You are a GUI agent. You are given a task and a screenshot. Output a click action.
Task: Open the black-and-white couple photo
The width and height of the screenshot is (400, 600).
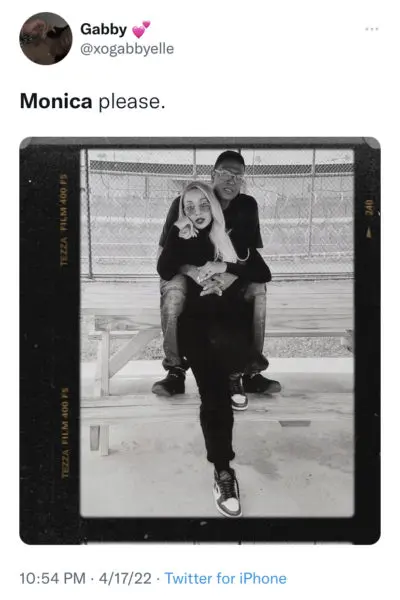click(x=200, y=341)
